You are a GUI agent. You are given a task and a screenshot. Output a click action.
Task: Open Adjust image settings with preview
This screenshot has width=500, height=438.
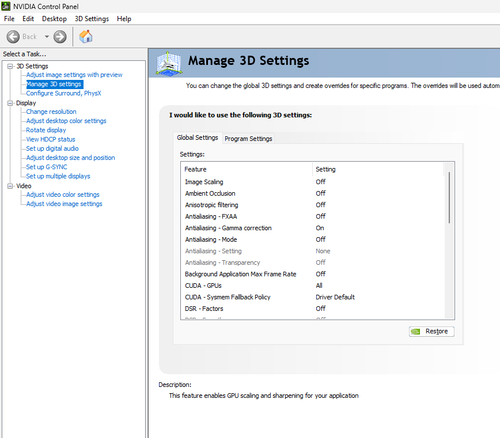tap(74, 75)
